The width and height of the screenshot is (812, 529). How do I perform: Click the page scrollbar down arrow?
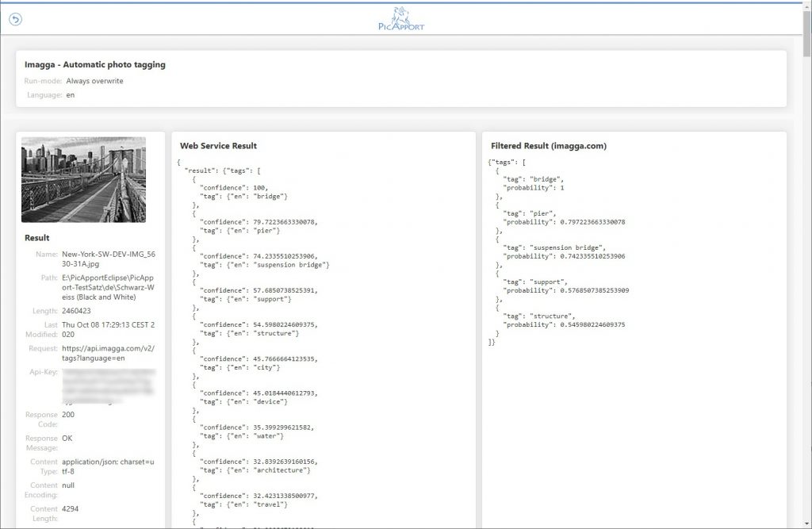tap(806, 523)
